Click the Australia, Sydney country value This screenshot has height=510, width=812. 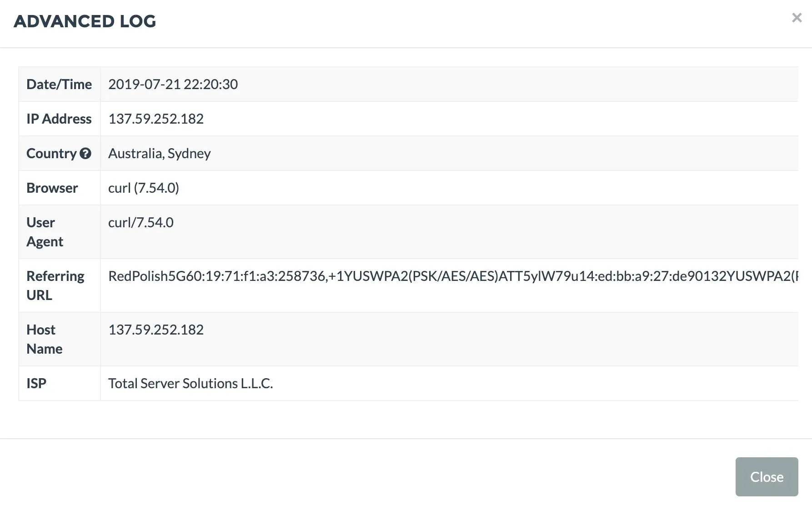coord(160,154)
